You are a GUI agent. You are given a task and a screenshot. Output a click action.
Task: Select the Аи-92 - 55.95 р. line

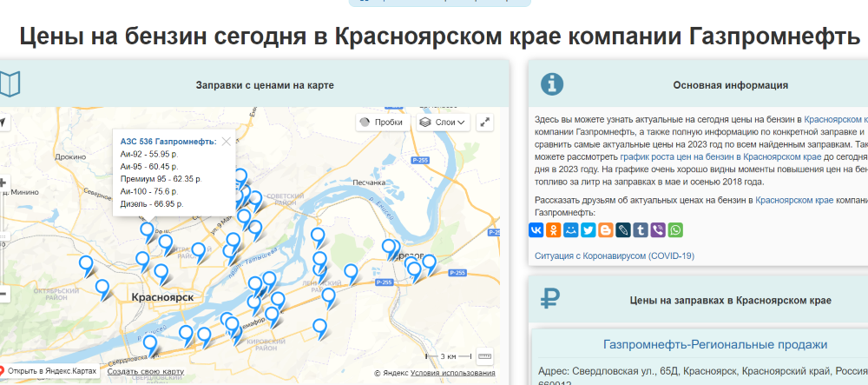tap(149, 154)
